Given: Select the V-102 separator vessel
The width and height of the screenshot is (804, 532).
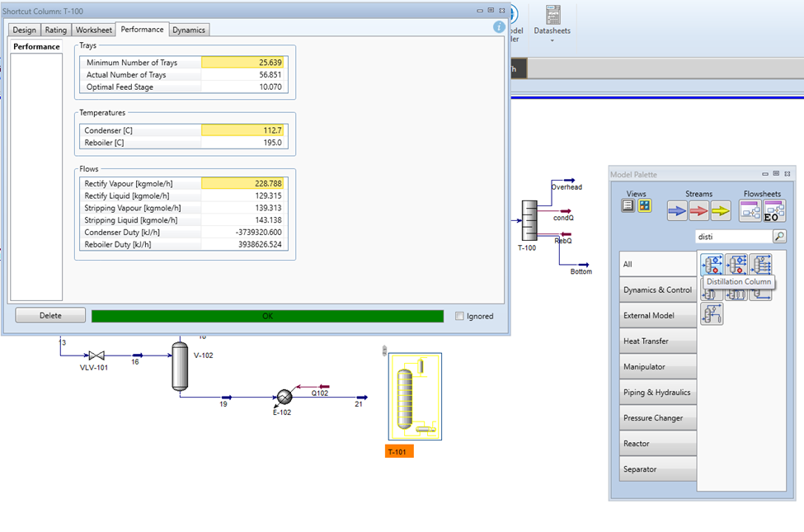Looking at the screenshot, I should point(180,367).
